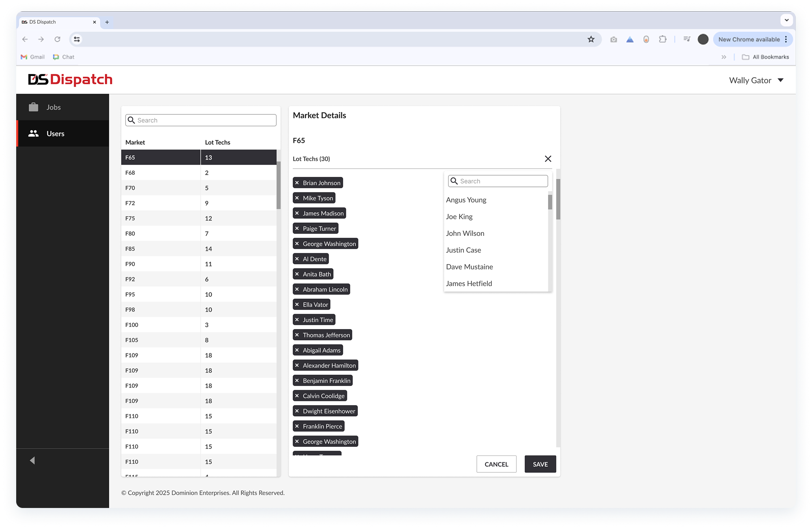Remove Mike Tyson from lot techs

297,198
